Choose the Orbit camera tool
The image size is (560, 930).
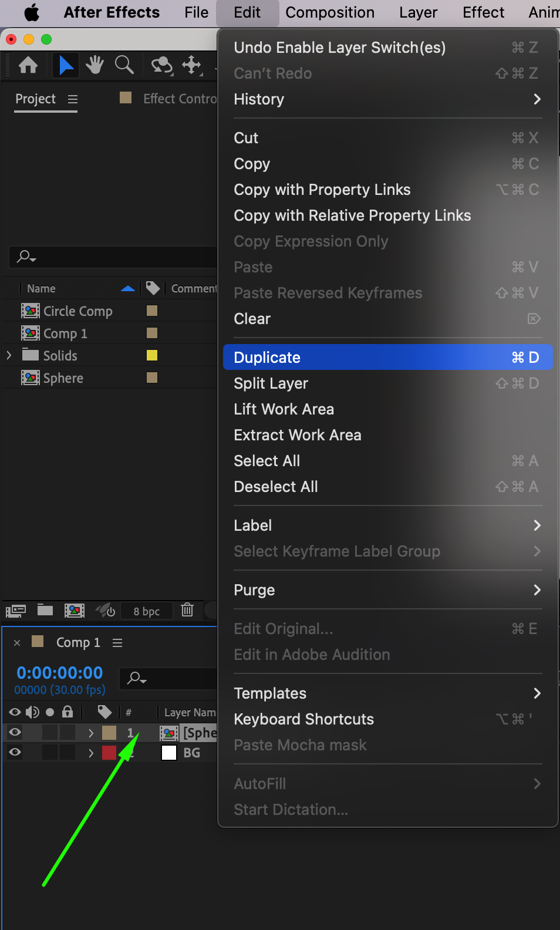[x=162, y=65]
